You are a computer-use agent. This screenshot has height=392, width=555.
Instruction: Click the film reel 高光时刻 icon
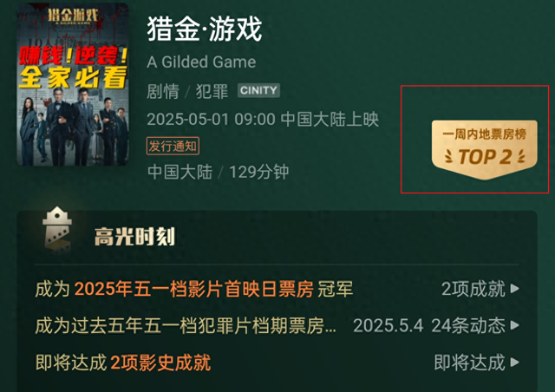coord(57,230)
